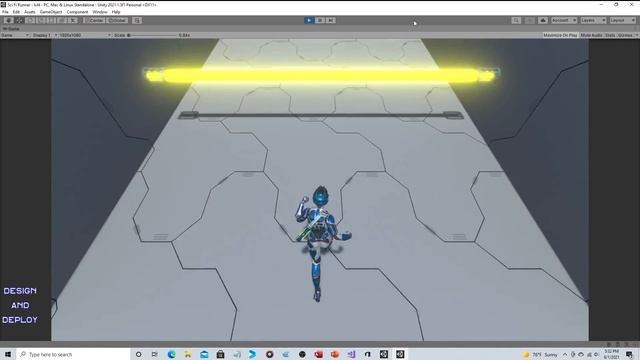The width and height of the screenshot is (640, 360).
Task: Open Visual Studio from taskbar
Action: click(351, 354)
